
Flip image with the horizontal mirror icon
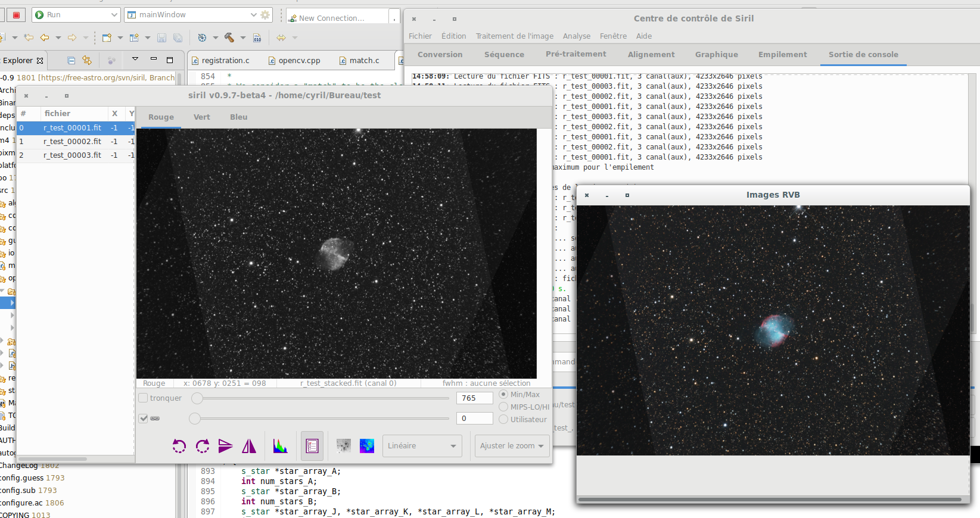point(249,446)
